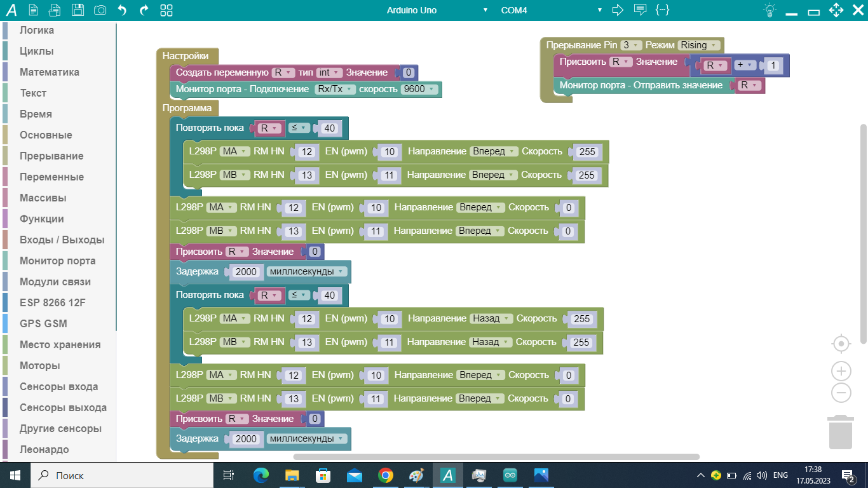
Task: Open the Rx/Tx connection dropdown
Action: pos(335,89)
